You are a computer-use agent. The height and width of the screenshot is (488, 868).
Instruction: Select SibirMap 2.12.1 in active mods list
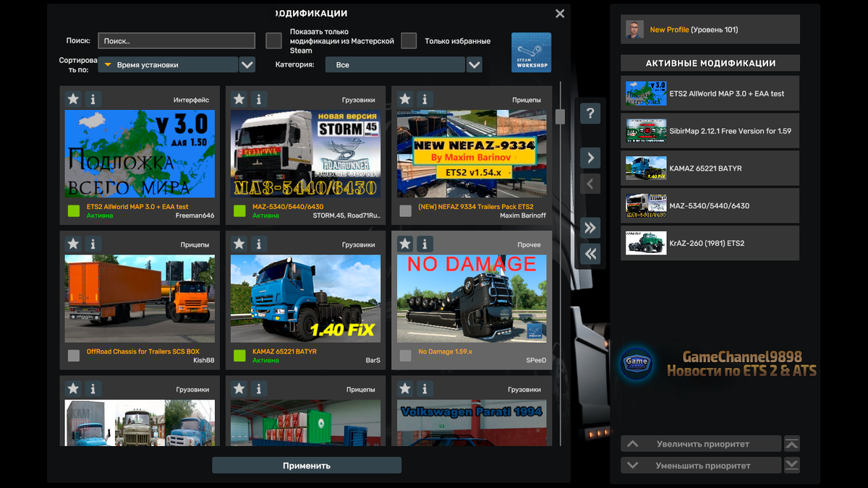click(710, 131)
